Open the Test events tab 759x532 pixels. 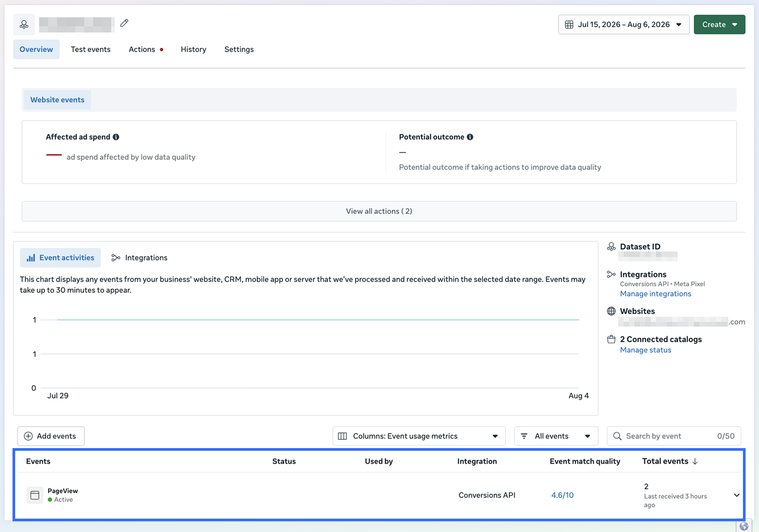(91, 49)
